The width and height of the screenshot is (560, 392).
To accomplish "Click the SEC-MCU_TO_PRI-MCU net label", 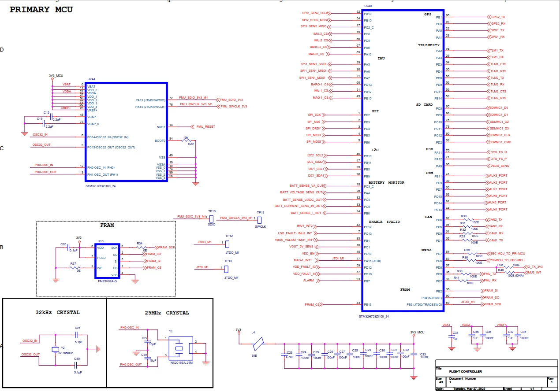I will (508, 254).
